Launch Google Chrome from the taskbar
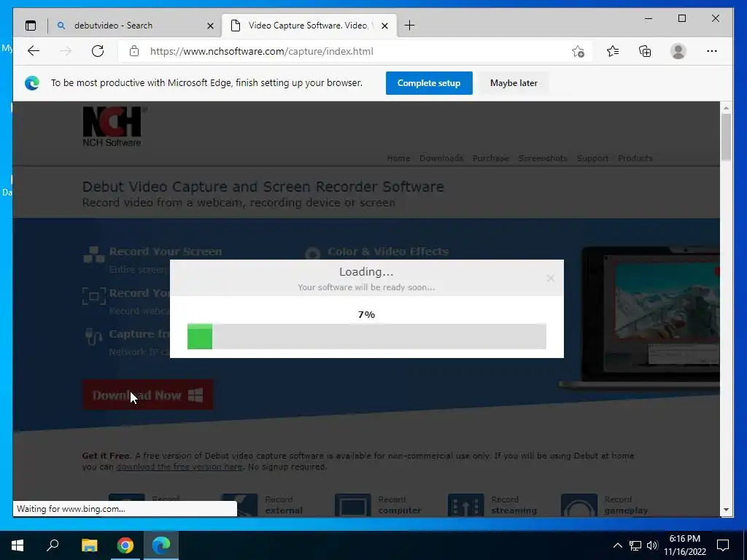The width and height of the screenshot is (747, 560). (125, 545)
